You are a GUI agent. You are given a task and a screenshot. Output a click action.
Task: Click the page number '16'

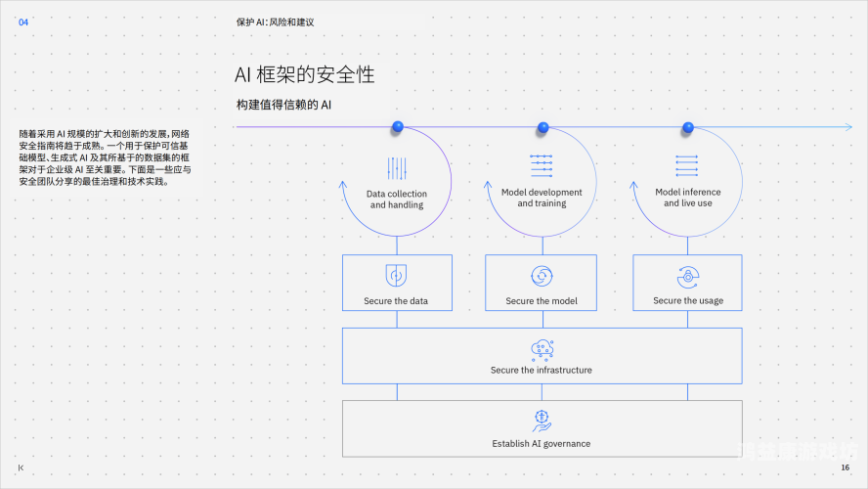[846, 467]
